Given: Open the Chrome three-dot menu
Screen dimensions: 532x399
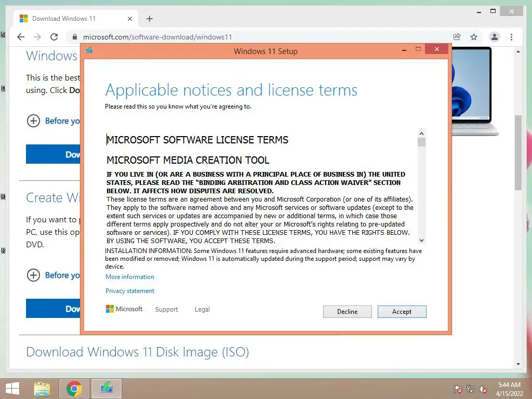Looking at the screenshot, I should click(511, 37).
